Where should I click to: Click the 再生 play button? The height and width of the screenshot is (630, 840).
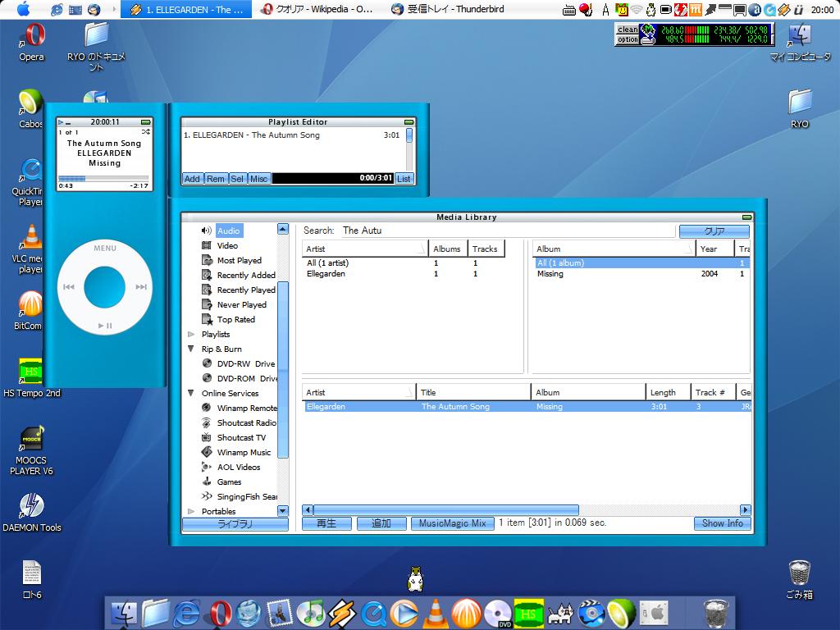(x=326, y=523)
